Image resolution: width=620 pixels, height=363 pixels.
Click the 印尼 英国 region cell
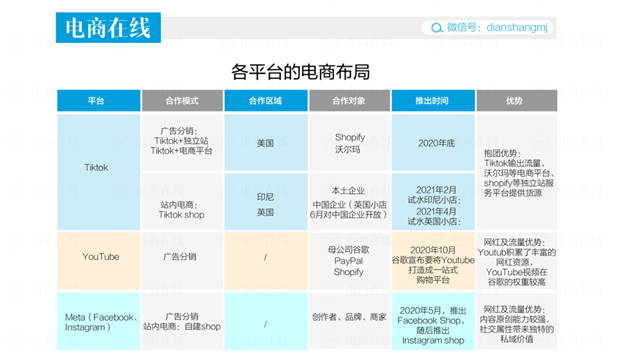pos(266,202)
